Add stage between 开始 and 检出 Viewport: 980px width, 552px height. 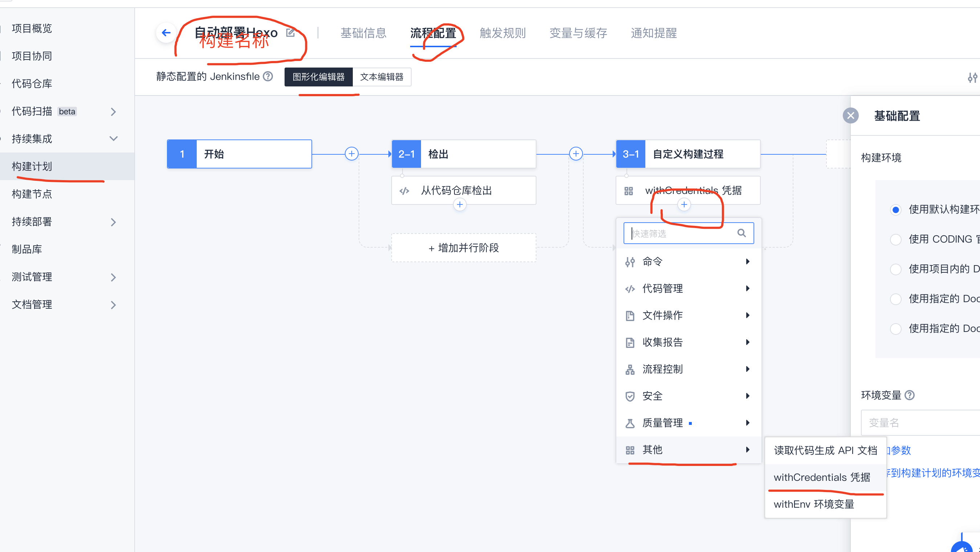[351, 154]
